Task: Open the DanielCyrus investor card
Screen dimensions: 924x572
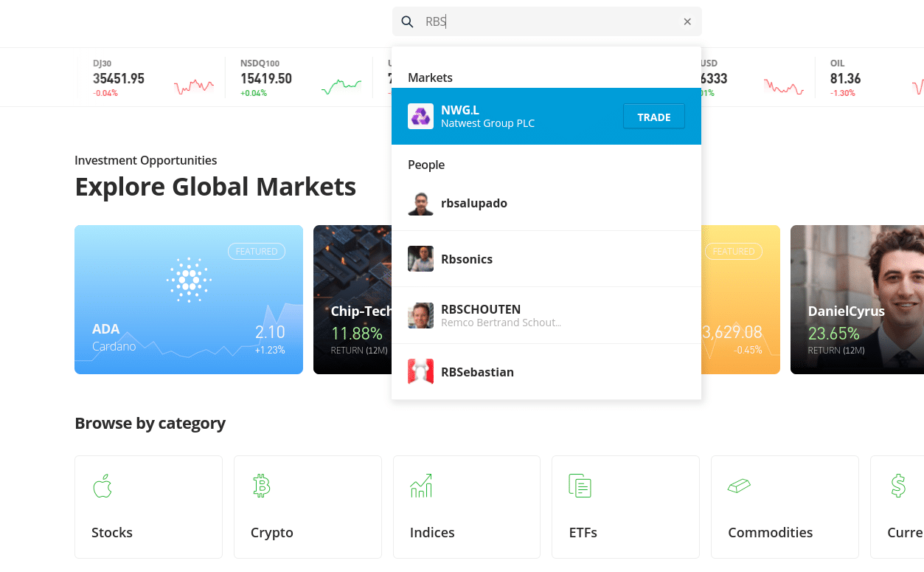Action: [x=857, y=300]
